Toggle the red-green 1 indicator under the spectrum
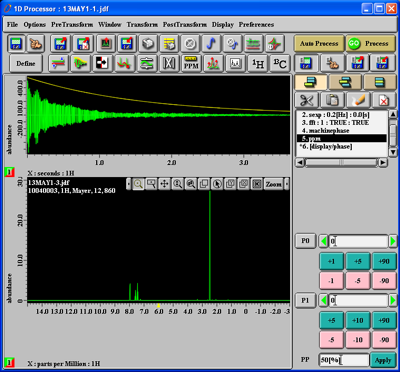Image resolution: width=400 pixels, height=372 pixels. pos(9,363)
